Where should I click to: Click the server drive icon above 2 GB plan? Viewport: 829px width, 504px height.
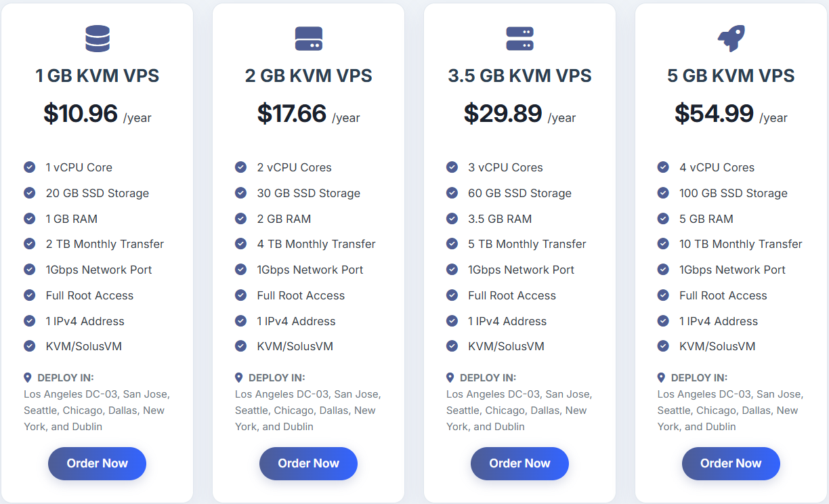click(x=309, y=39)
